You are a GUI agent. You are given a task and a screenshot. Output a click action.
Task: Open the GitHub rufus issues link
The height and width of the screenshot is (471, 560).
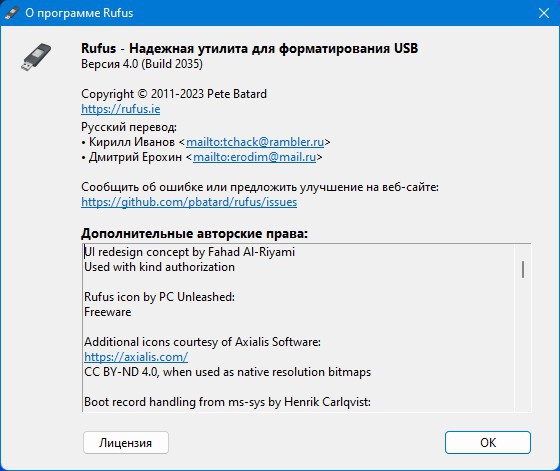pos(189,202)
